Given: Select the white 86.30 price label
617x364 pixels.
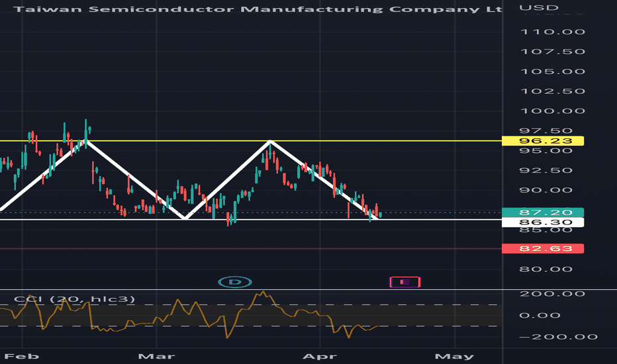Looking at the screenshot, I should [x=543, y=222].
